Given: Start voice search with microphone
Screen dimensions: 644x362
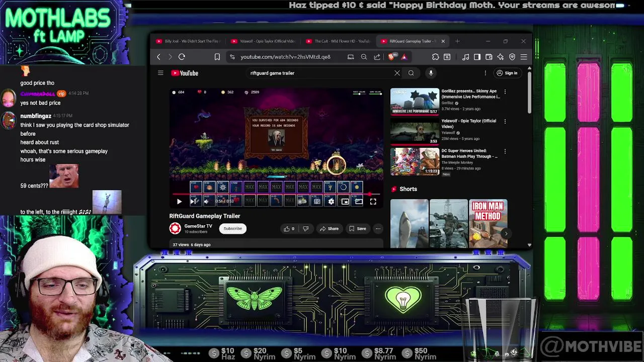Looking at the screenshot, I should (431, 73).
